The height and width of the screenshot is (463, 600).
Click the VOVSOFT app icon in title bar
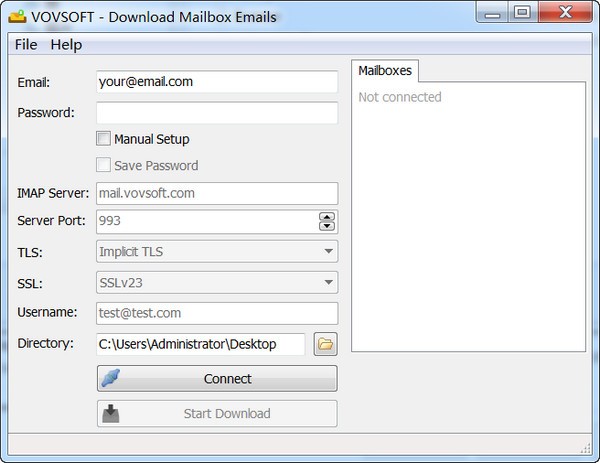pyautogui.click(x=17, y=16)
